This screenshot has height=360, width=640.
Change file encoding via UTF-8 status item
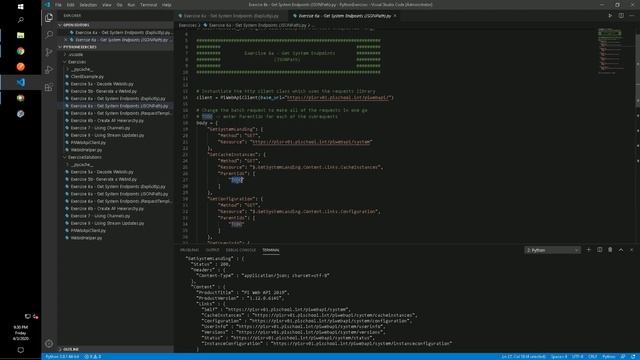pos(578,357)
